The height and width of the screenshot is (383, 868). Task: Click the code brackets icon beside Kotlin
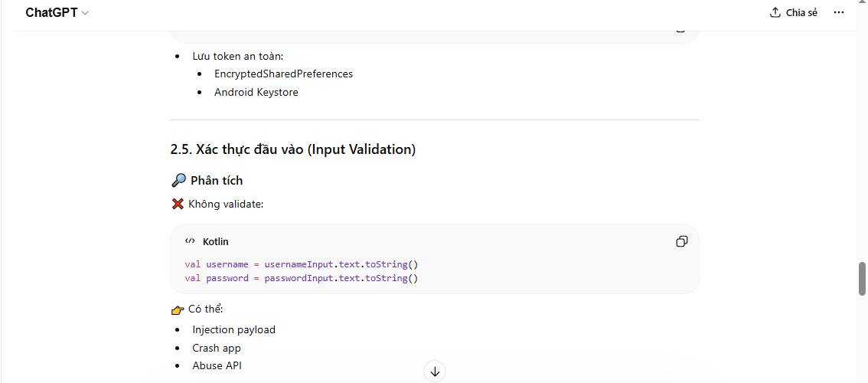[x=190, y=241]
